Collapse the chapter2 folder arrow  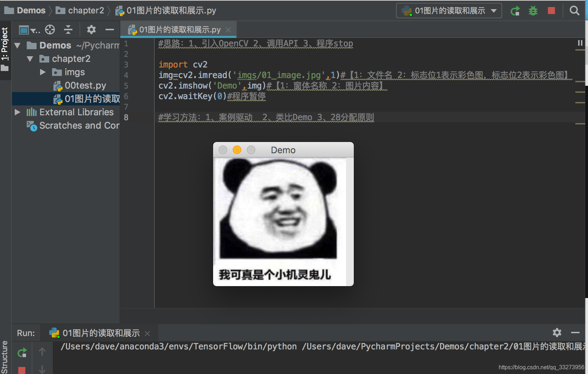(30, 59)
